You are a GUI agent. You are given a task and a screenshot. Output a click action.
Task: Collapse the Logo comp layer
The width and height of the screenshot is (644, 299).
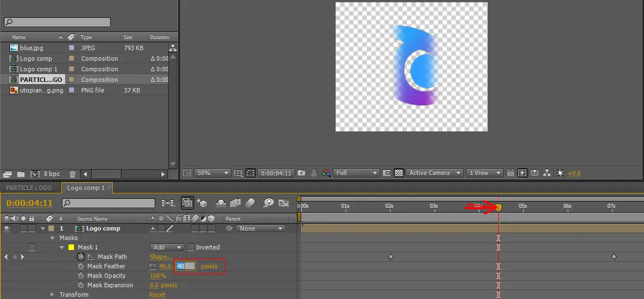point(43,228)
